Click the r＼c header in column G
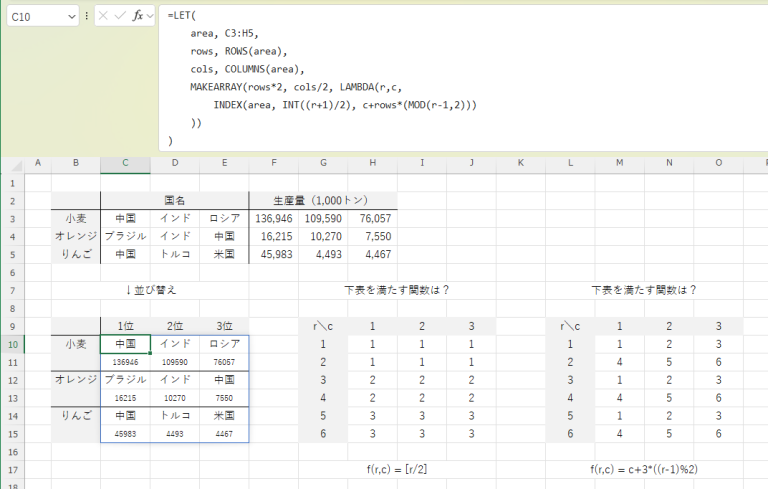This screenshot has width=768, height=489. (323, 326)
